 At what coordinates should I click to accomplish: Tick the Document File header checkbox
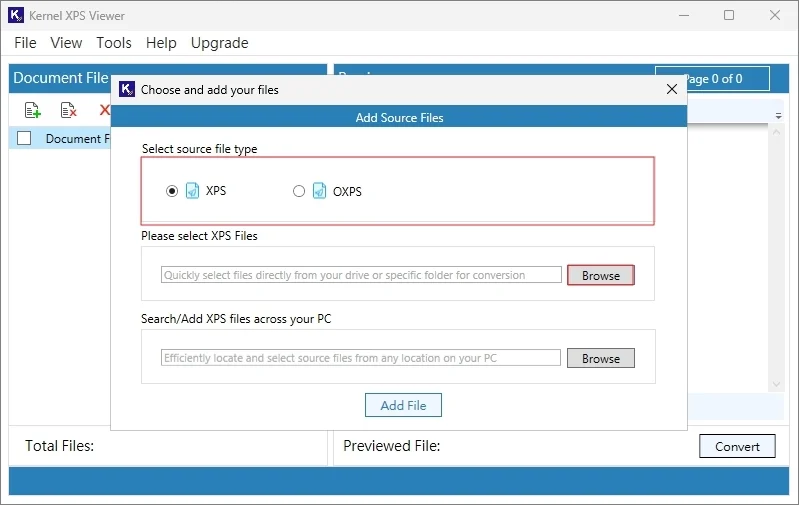[x=24, y=138]
